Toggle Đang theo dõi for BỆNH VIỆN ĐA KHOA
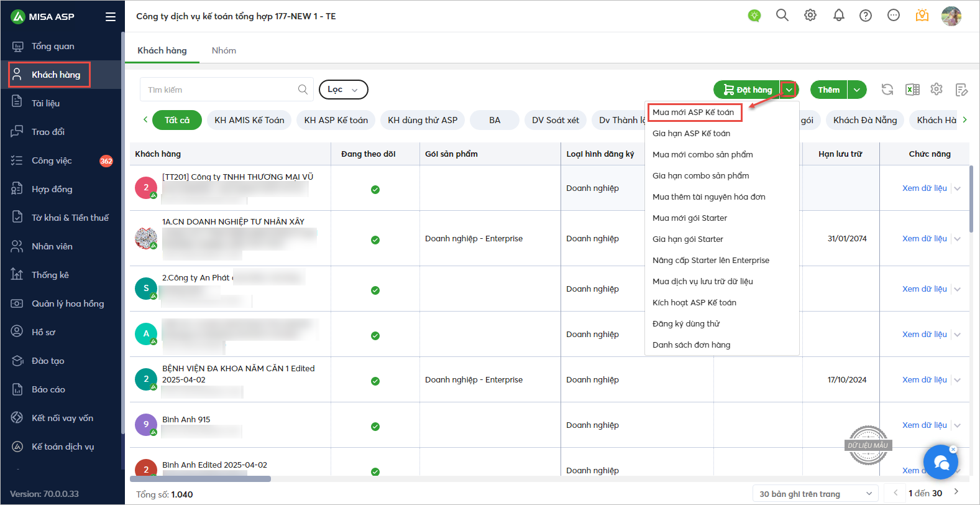 point(375,381)
